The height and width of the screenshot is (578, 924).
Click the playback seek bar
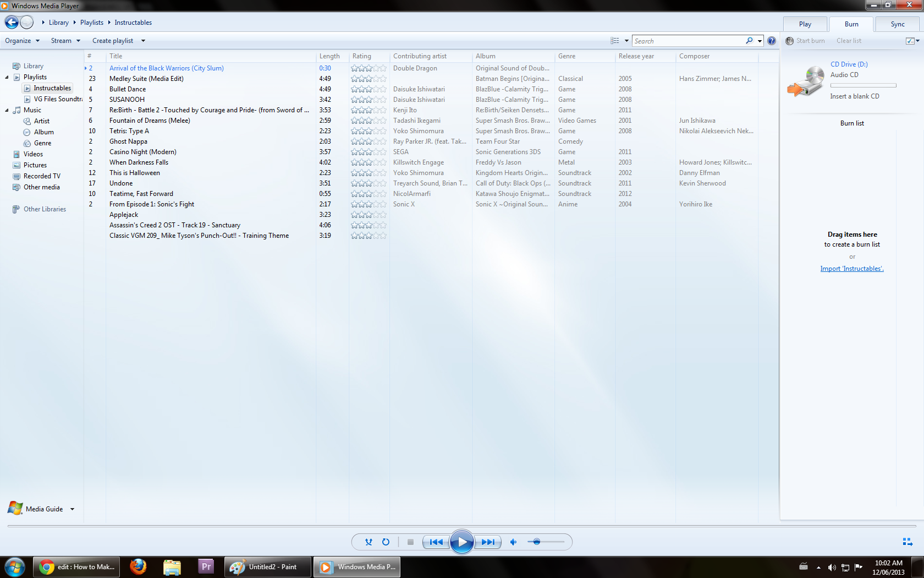462,526
